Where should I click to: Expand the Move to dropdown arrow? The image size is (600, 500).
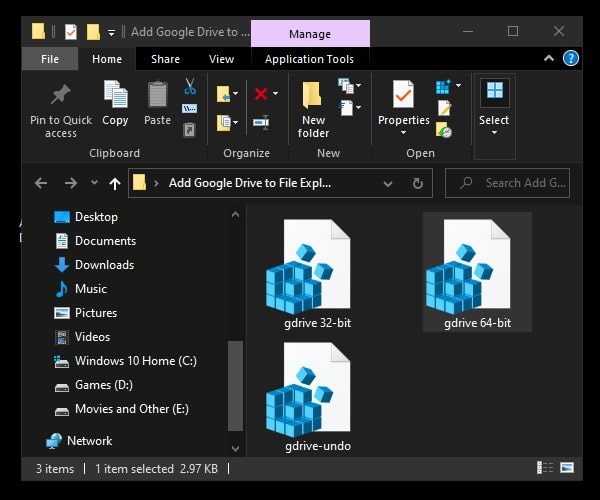[x=235, y=93]
